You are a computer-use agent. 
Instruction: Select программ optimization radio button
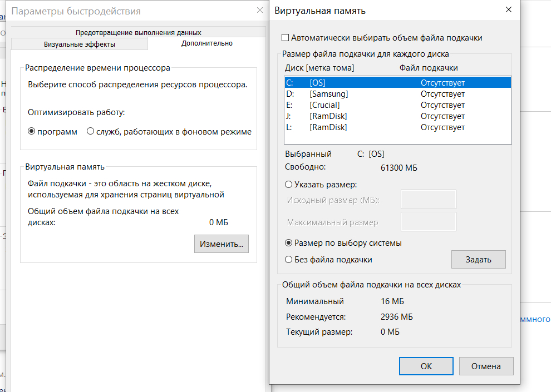tap(32, 132)
